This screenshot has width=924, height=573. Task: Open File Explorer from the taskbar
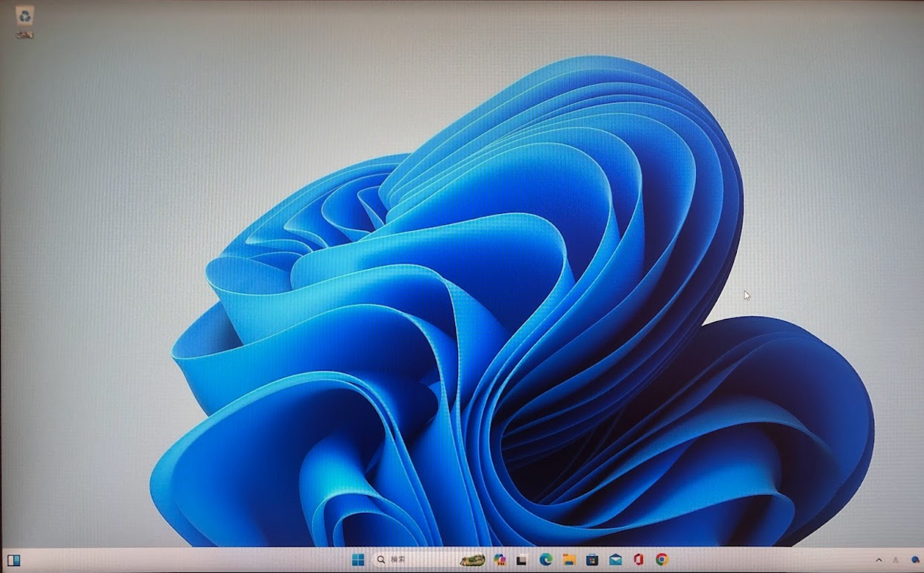(x=569, y=560)
